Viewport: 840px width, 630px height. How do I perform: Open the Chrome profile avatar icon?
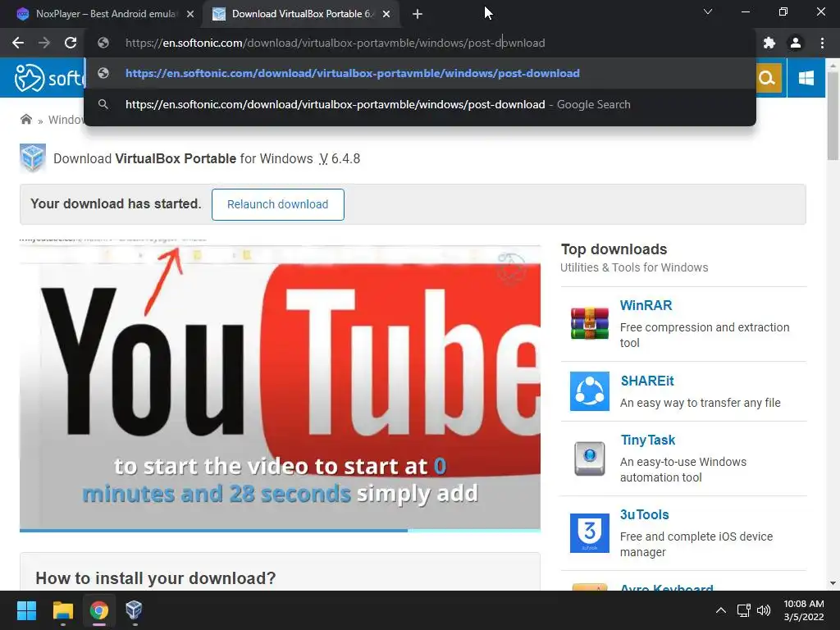(796, 43)
